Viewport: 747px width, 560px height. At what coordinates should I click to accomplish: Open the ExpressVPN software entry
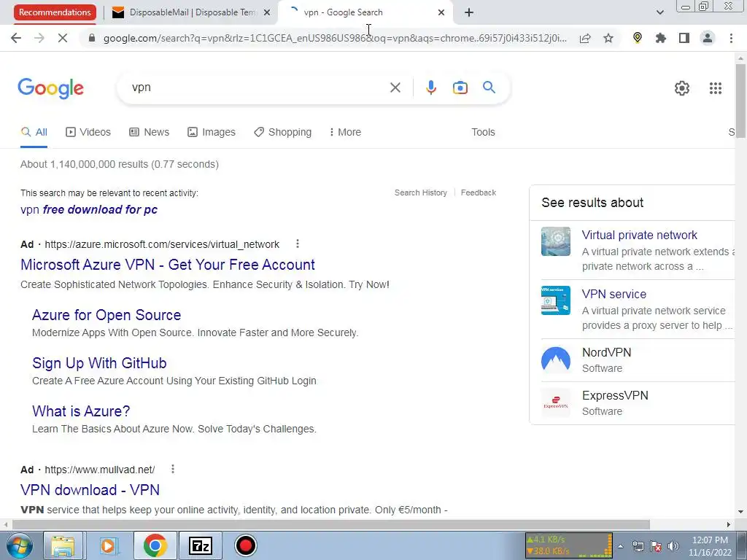pyautogui.click(x=615, y=395)
